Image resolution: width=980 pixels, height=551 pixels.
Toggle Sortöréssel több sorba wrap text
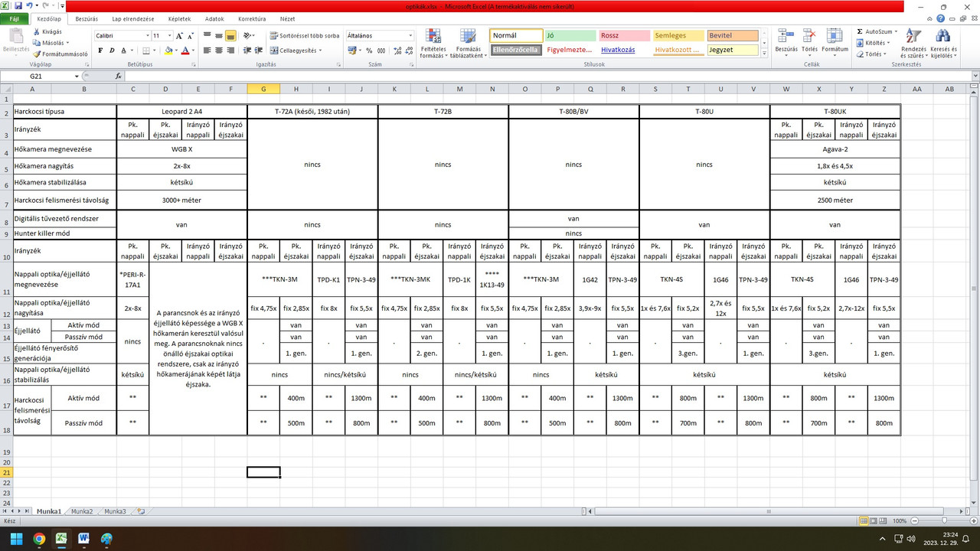pyautogui.click(x=305, y=36)
